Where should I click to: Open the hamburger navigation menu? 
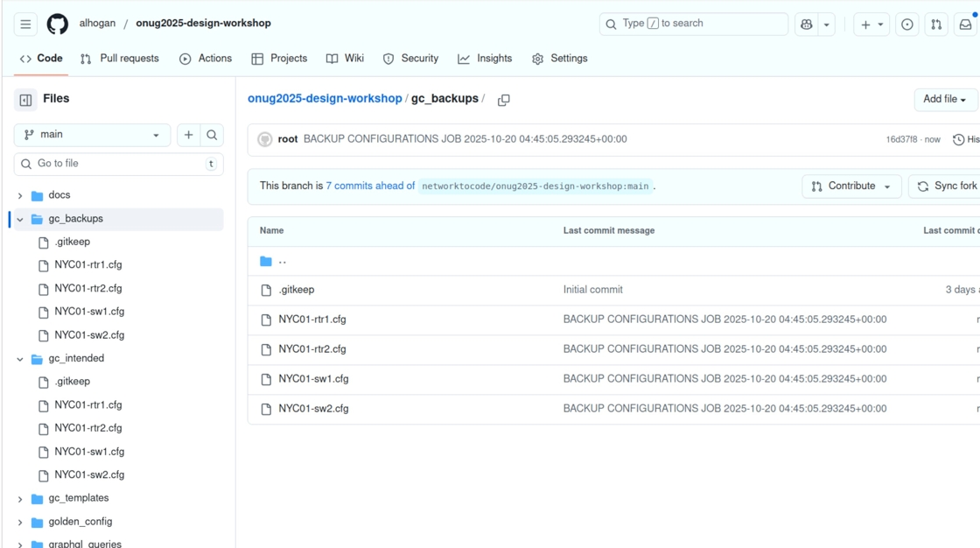tap(25, 25)
